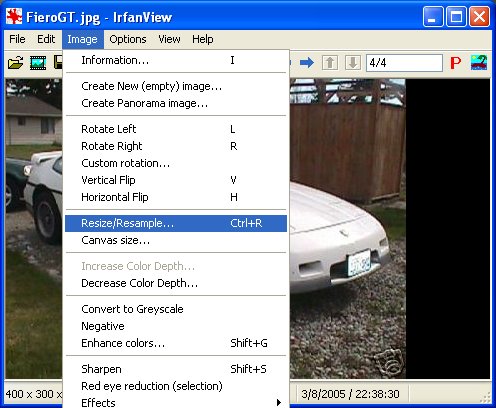Select Resize/Resample menu entry

pyautogui.click(x=176, y=223)
